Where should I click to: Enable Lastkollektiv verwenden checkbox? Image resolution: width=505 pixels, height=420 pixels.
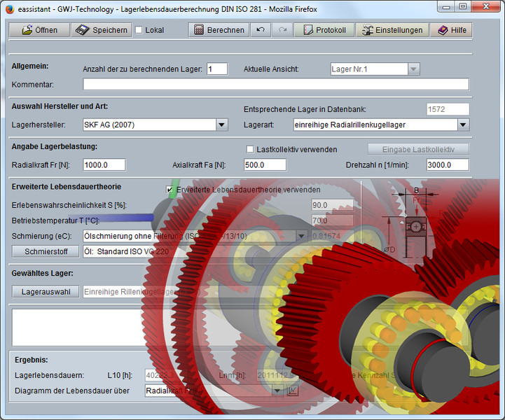tap(250, 149)
